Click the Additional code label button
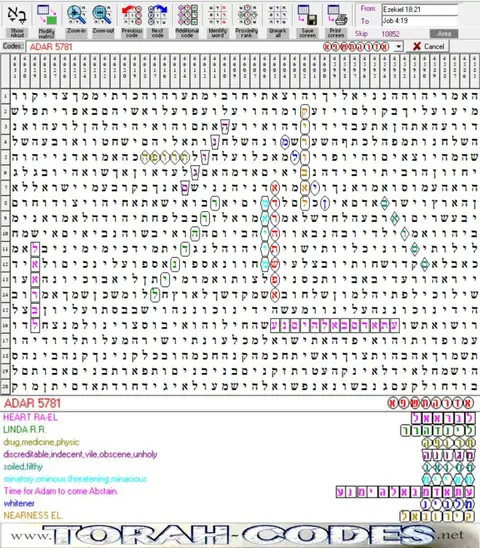This screenshot has height=548, width=480. pyautogui.click(x=187, y=33)
